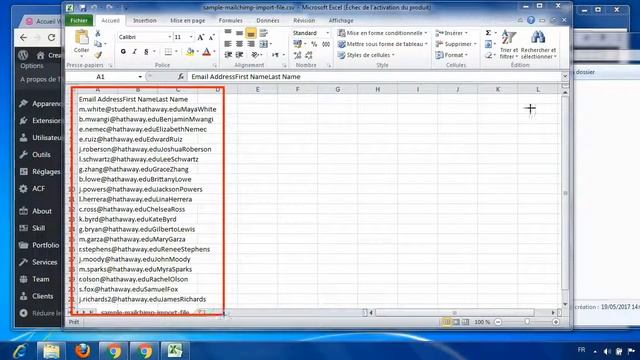Viewport: 640px width, 360px height.
Task: Click the thousands separator 000 icon
Action: click(326, 44)
